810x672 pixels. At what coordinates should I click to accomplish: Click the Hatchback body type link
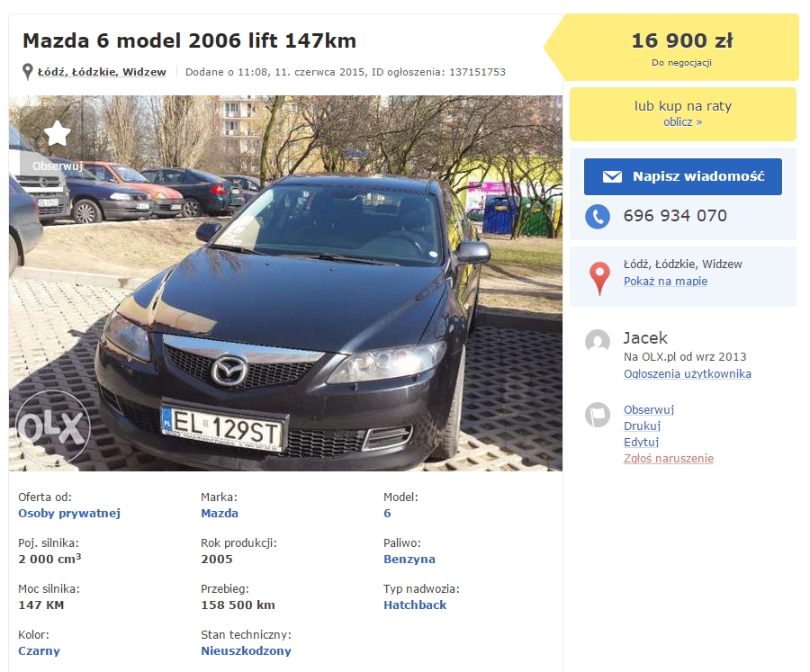(415, 605)
